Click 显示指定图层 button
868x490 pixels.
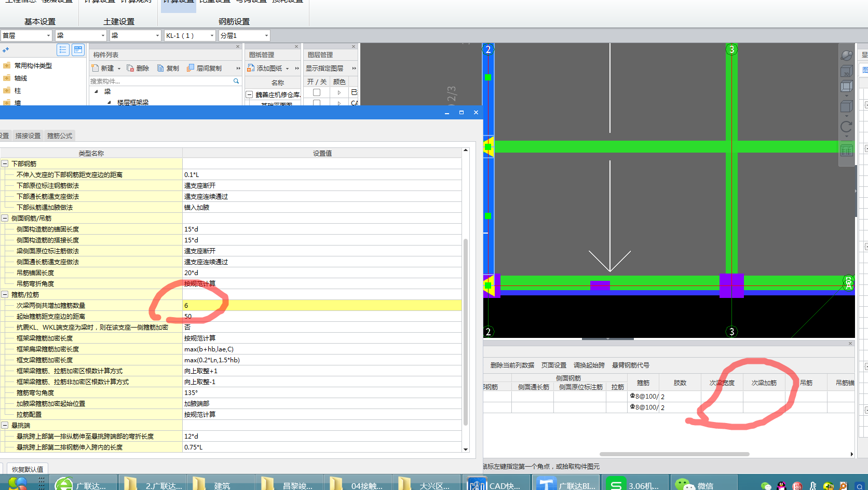click(324, 68)
